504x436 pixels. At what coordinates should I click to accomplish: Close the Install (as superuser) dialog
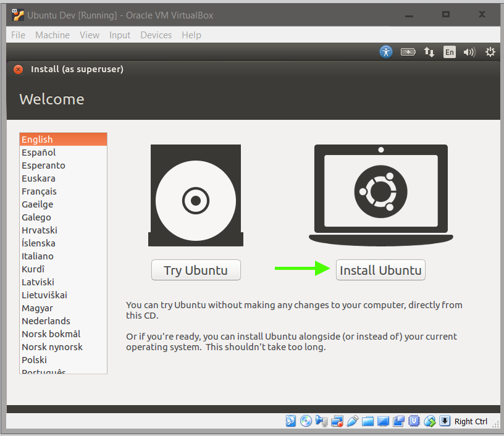(19, 69)
